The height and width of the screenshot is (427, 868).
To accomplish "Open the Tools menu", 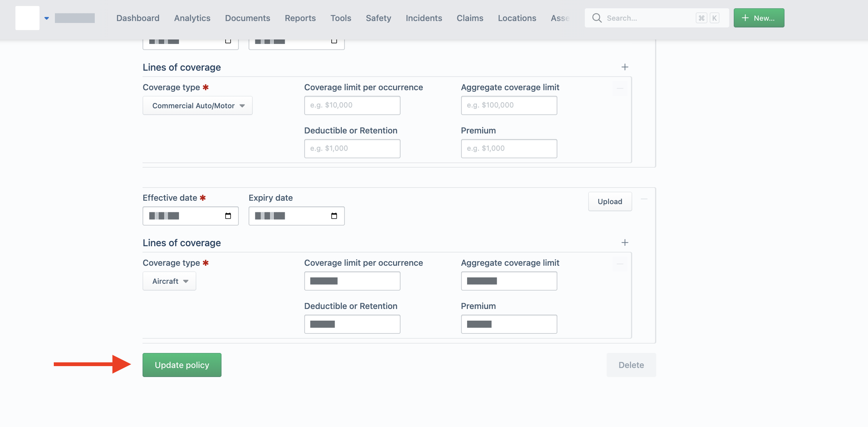I will tap(341, 18).
